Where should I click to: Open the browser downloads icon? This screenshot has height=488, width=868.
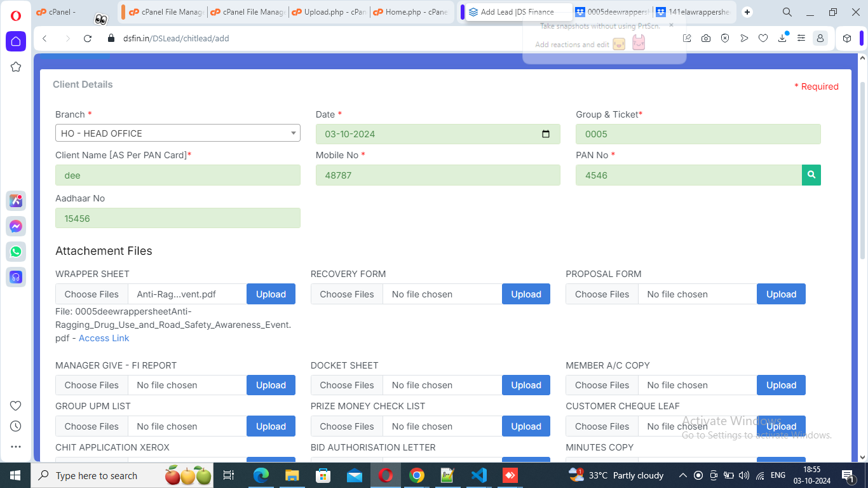pos(782,39)
